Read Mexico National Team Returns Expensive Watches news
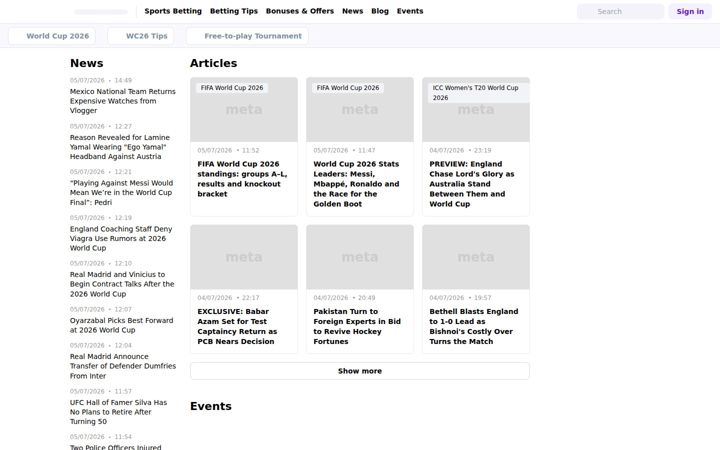Image resolution: width=720 pixels, height=450 pixels. [123, 101]
